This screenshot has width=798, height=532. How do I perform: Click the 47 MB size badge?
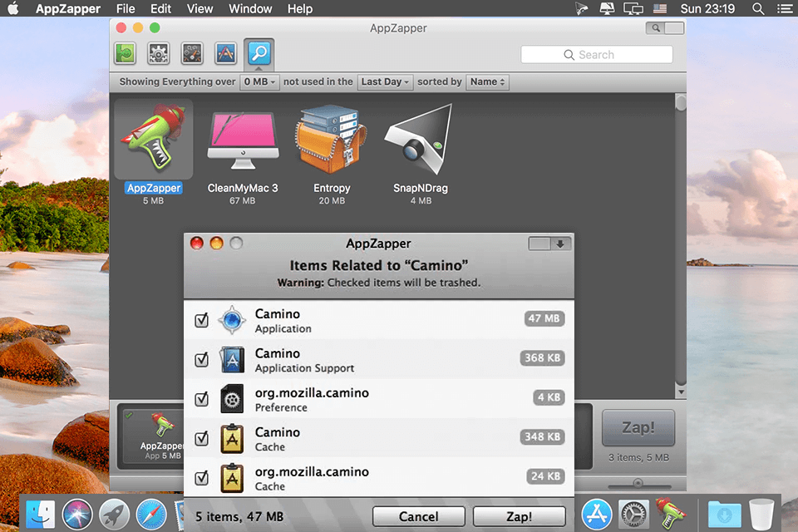tap(544, 318)
